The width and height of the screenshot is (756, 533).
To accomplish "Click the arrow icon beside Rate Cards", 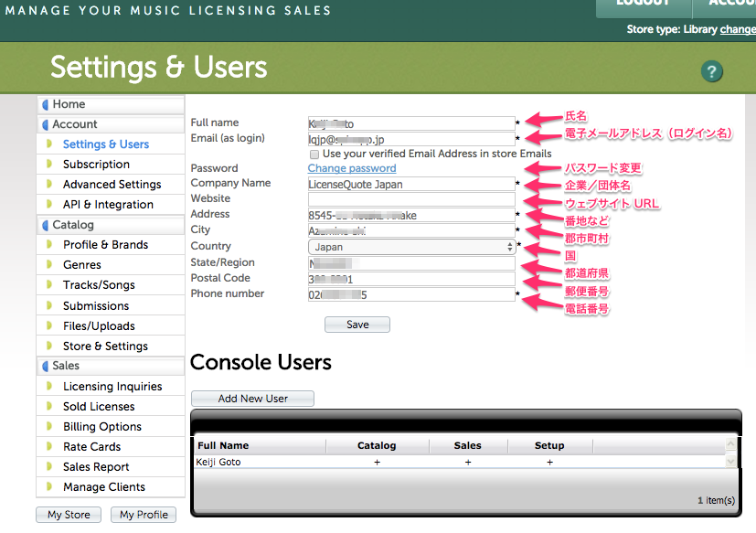I will (x=50, y=447).
